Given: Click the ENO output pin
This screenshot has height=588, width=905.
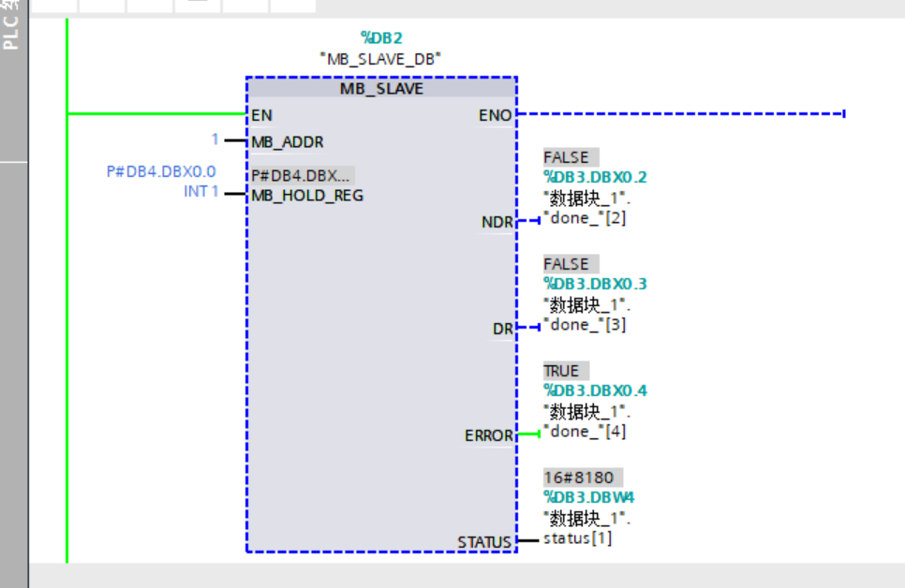Looking at the screenshot, I should point(495,115).
